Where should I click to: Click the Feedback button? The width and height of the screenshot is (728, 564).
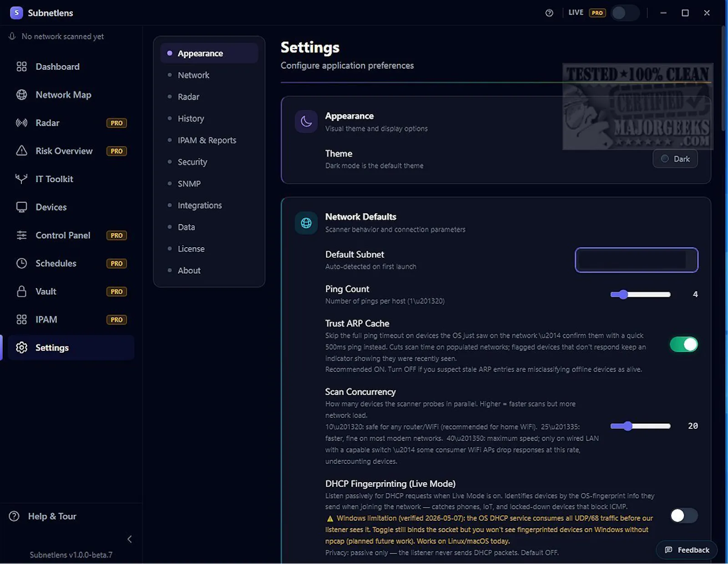click(687, 550)
